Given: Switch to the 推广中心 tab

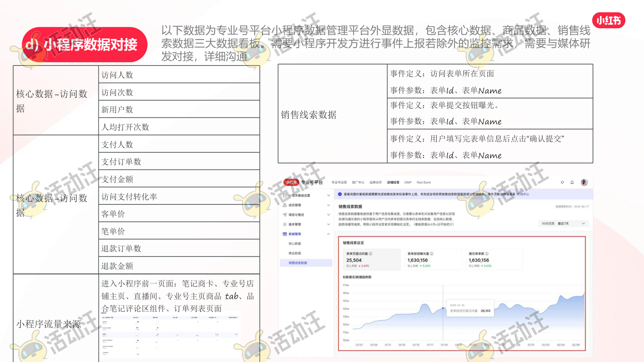Looking at the screenshot, I should pos(358,182).
